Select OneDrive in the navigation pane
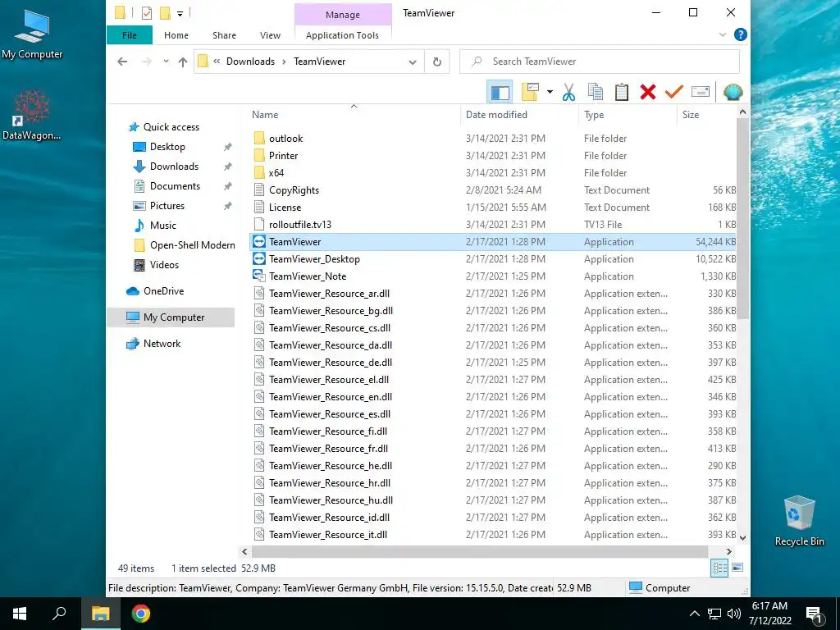 pos(163,291)
